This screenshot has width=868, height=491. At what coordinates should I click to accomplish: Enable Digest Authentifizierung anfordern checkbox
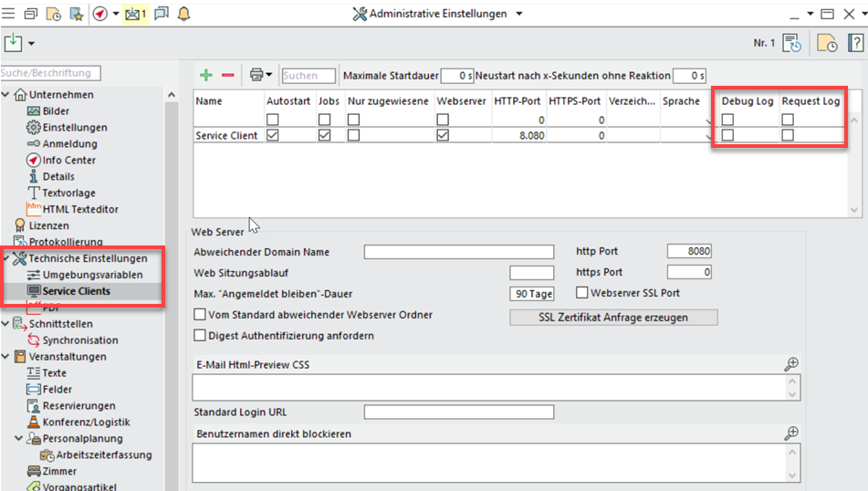(x=200, y=336)
